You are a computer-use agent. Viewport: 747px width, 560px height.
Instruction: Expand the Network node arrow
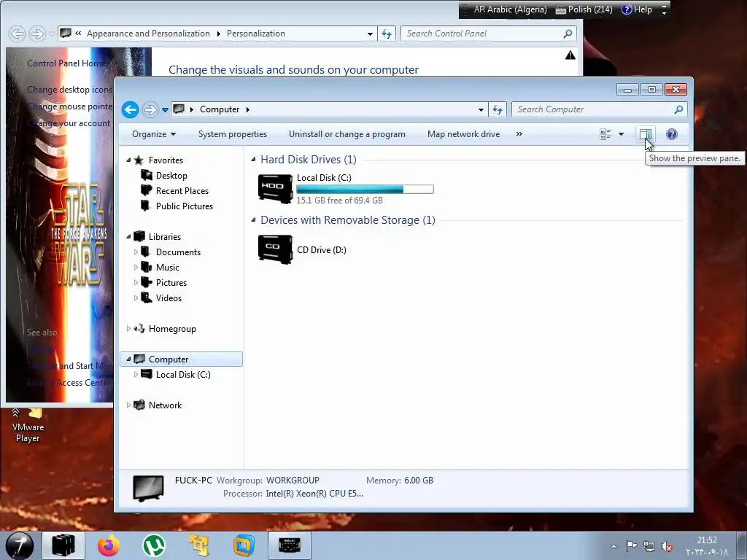pos(128,405)
